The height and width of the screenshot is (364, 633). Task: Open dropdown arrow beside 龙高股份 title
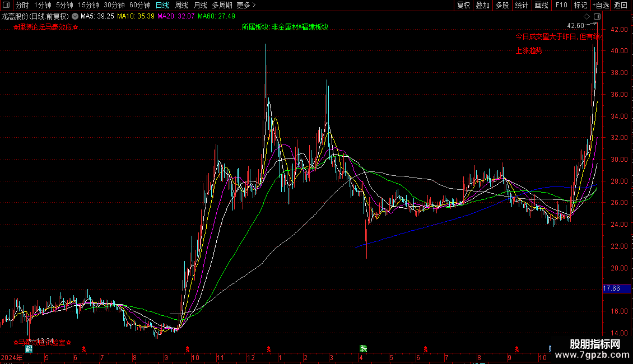click(75, 16)
